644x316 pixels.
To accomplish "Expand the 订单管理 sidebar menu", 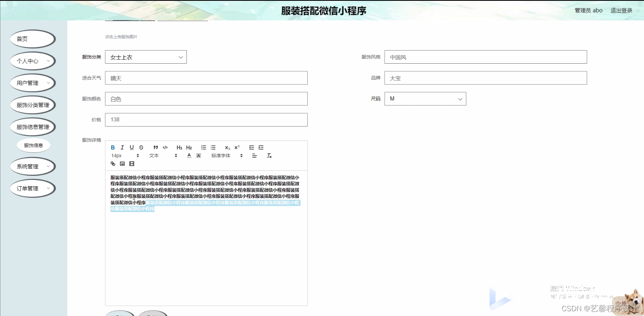I will [x=33, y=188].
